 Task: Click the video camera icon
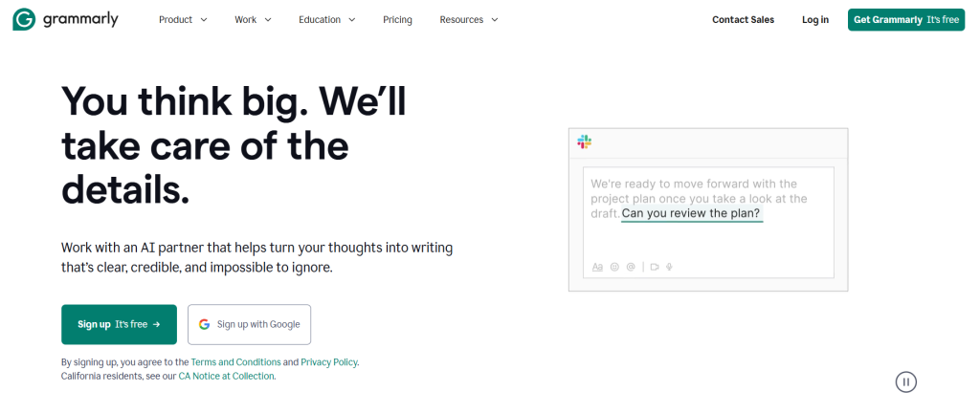655,267
